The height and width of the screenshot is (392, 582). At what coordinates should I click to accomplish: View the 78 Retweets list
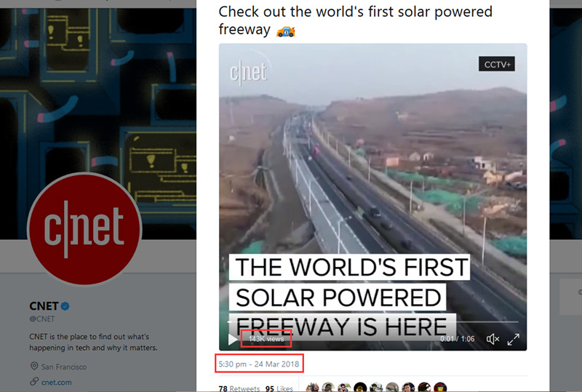[x=239, y=388]
